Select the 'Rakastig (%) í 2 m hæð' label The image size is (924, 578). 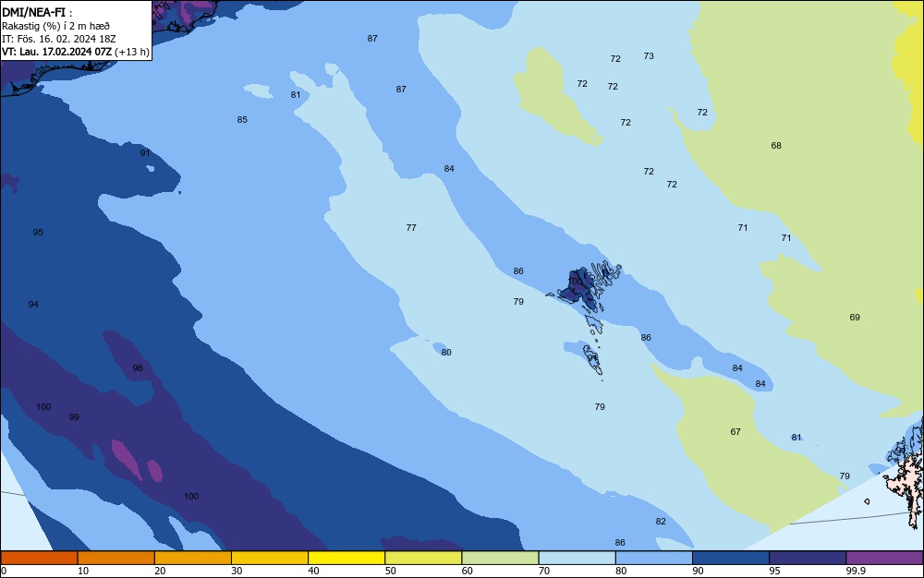(x=55, y=26)
